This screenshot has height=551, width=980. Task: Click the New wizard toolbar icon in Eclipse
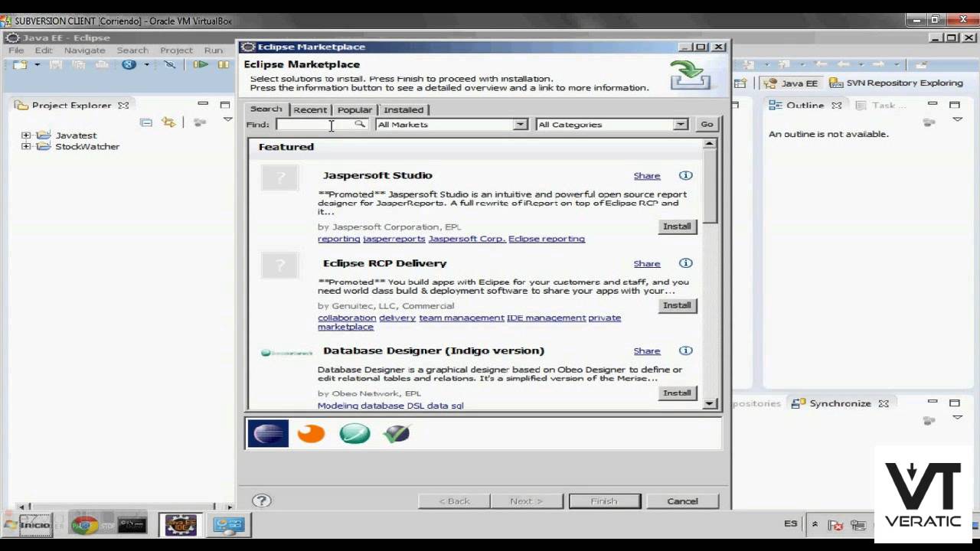[21, 65]
